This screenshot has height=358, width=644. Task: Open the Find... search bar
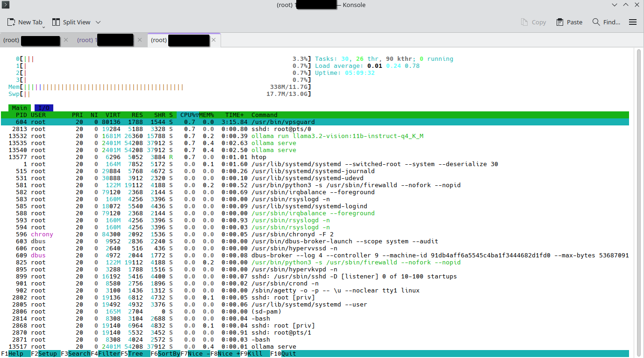pyautogui.click(x=606, y=22)
